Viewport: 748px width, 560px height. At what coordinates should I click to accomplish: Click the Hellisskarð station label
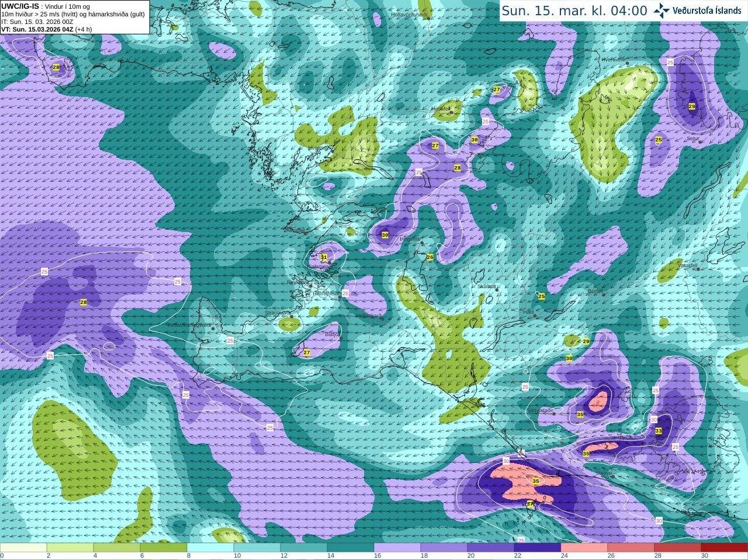[369, 316]
